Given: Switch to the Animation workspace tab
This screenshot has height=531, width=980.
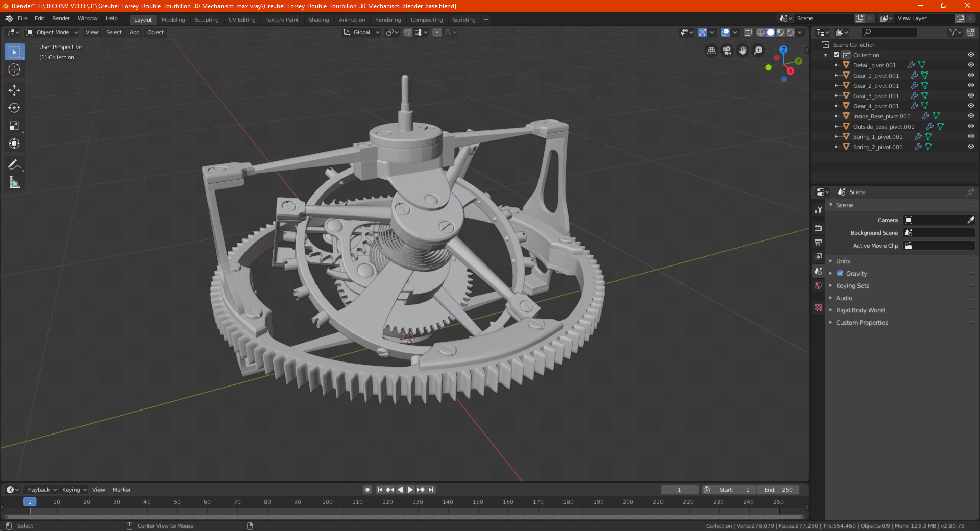Looking at the screenshot, I should (352, 20).
